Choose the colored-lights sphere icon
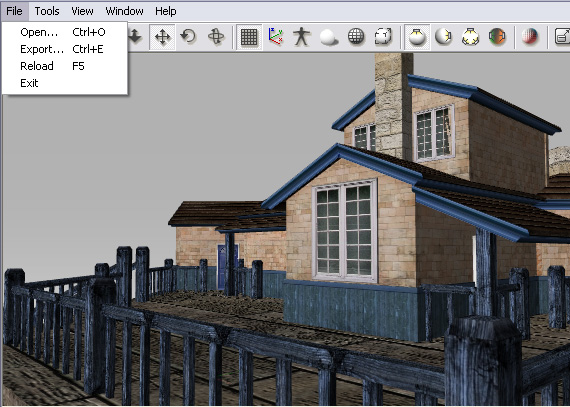This screenshot has height=407, width=570. [x=497, y=37]
